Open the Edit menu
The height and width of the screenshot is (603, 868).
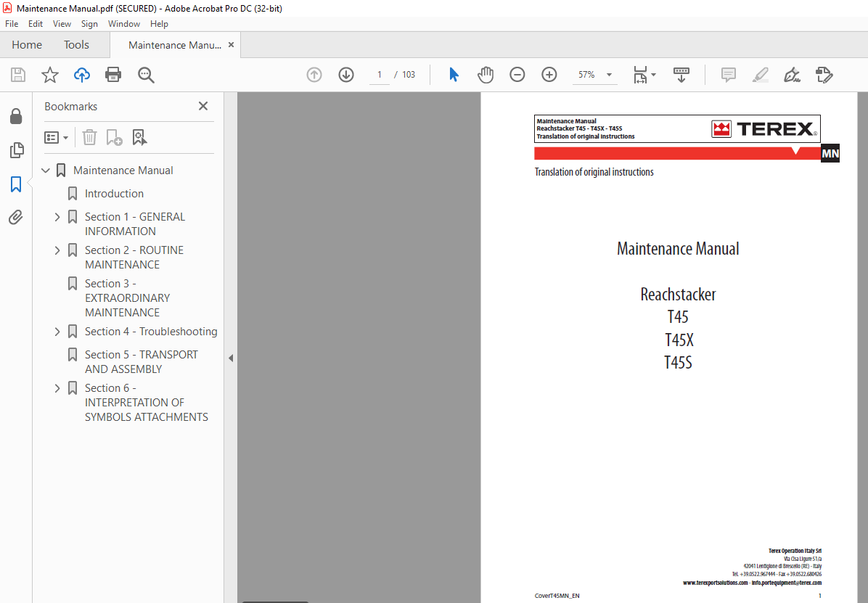pyautogui.click(x=36, y=24)
